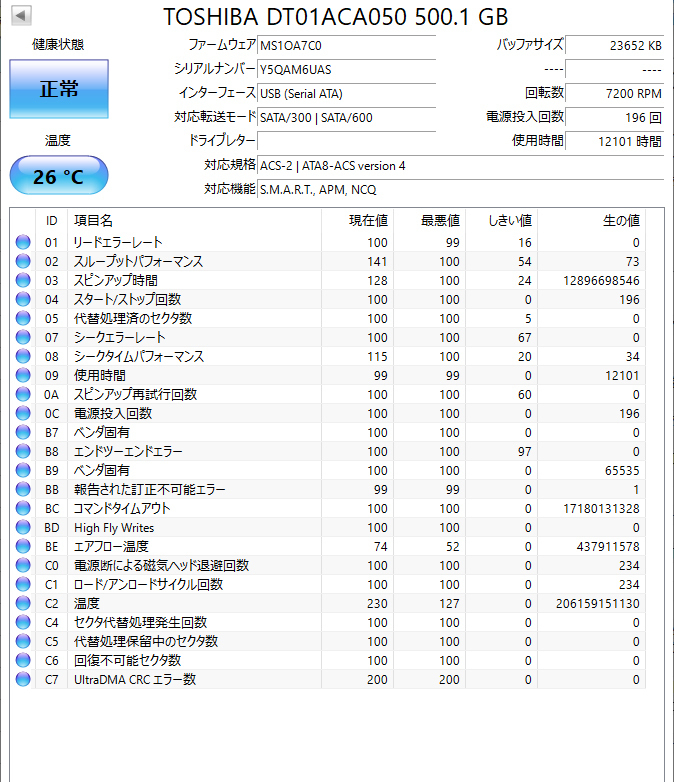Click status icon for ID BC row
The height and width of the screenshot is (782, 674).
pos(23,508)
